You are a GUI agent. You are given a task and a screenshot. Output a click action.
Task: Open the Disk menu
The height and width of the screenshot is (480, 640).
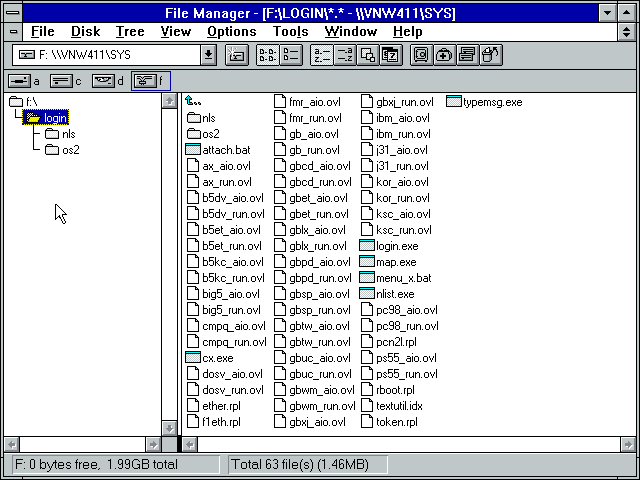coord(85,31)
